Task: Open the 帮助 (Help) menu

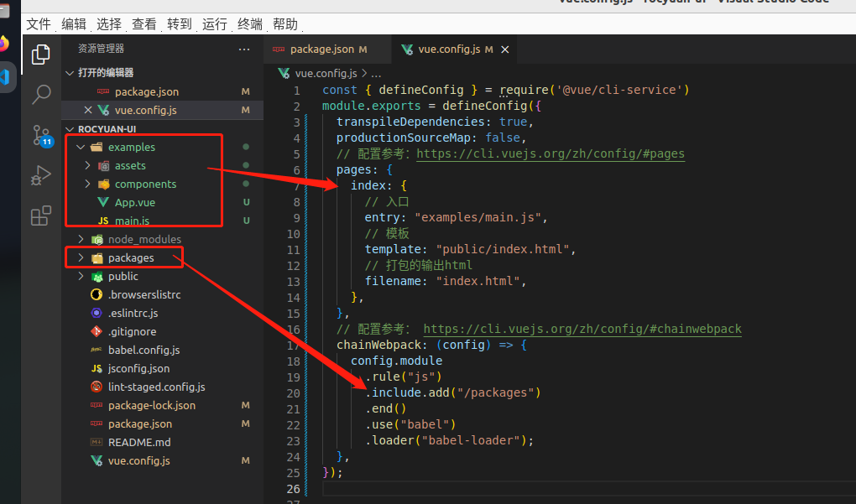Action: 285,24
